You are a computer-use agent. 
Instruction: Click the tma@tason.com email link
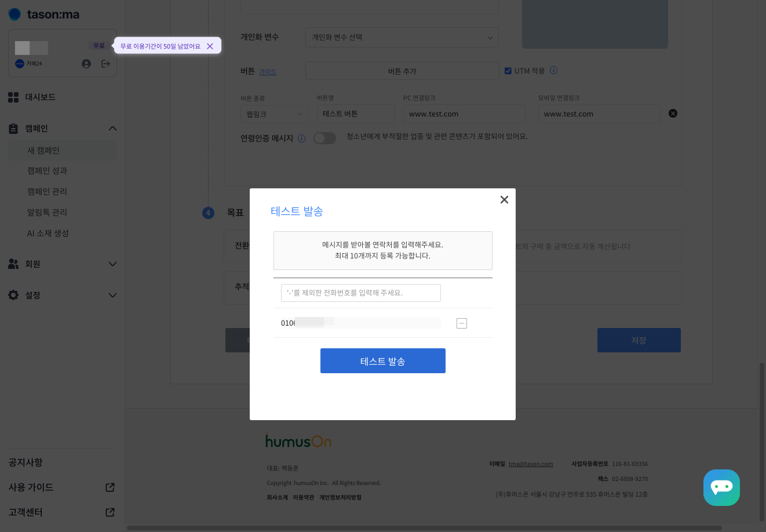(531, 464)
